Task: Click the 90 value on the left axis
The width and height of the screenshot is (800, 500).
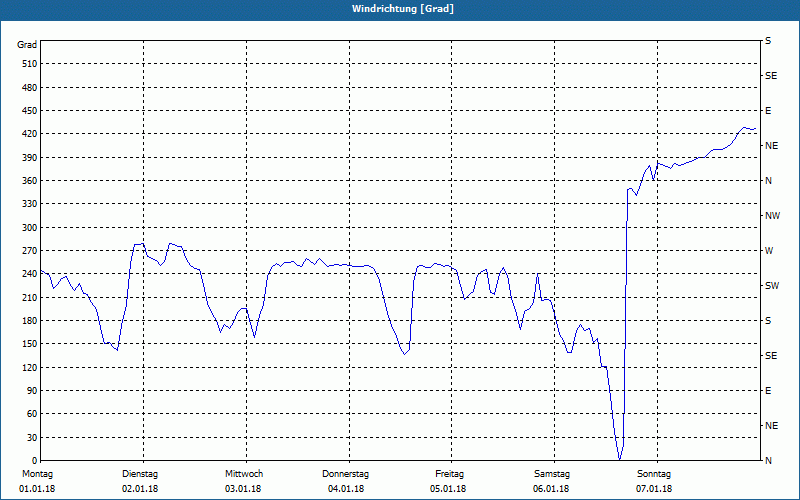Action: (31, 391)
